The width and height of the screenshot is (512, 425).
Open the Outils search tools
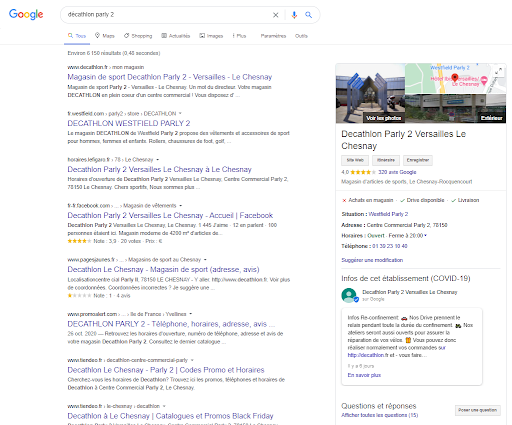tap(301, 36)
